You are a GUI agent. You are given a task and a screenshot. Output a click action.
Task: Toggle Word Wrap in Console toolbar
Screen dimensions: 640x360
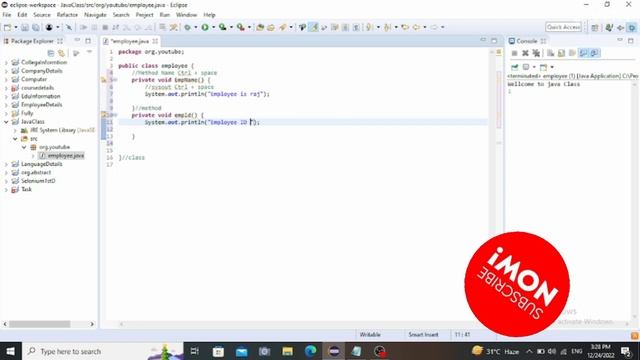point(572,53)
